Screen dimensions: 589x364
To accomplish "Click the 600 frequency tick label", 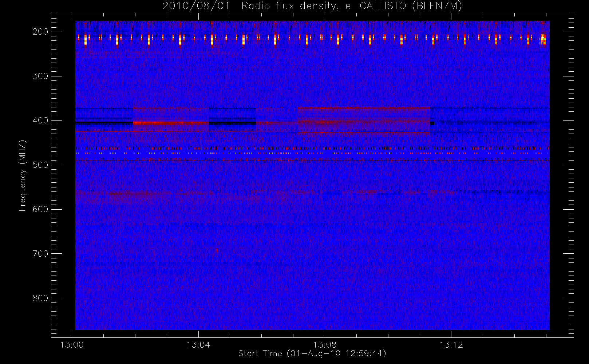I will [40, 209].
